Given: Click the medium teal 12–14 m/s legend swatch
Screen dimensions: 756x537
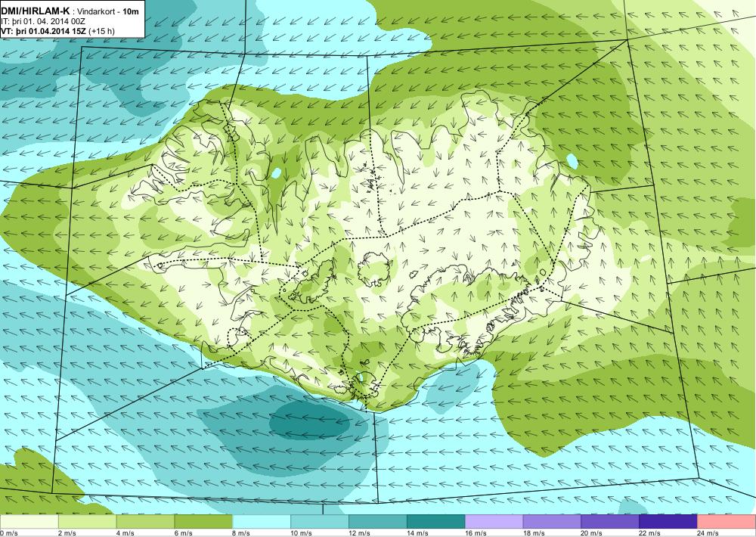Looking at the screenshot, I should [x=377, y=522].
